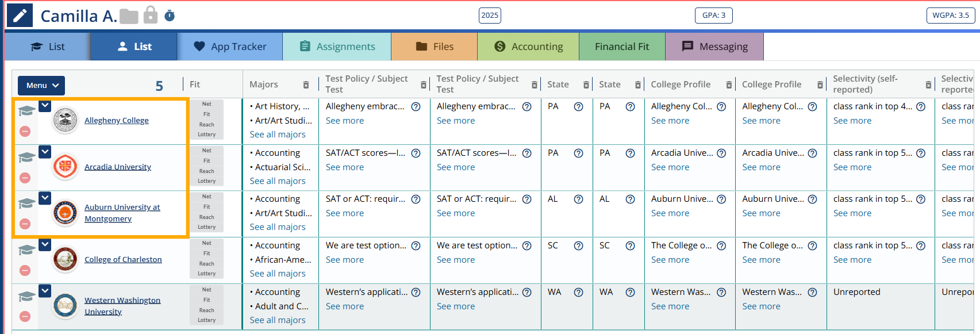This screenshot has width=980, height=334.
Task: Expand the Western Washington University row chevron
Action: pos(45,291)
